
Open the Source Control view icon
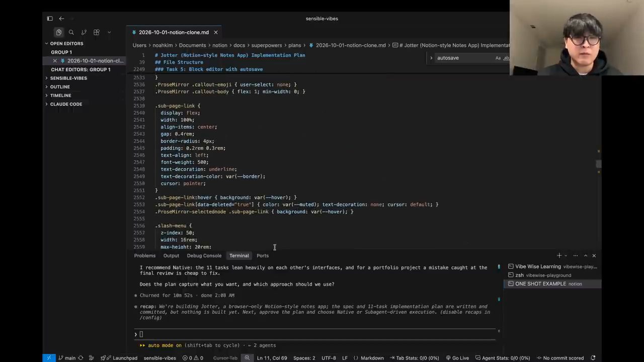[84, 32]
